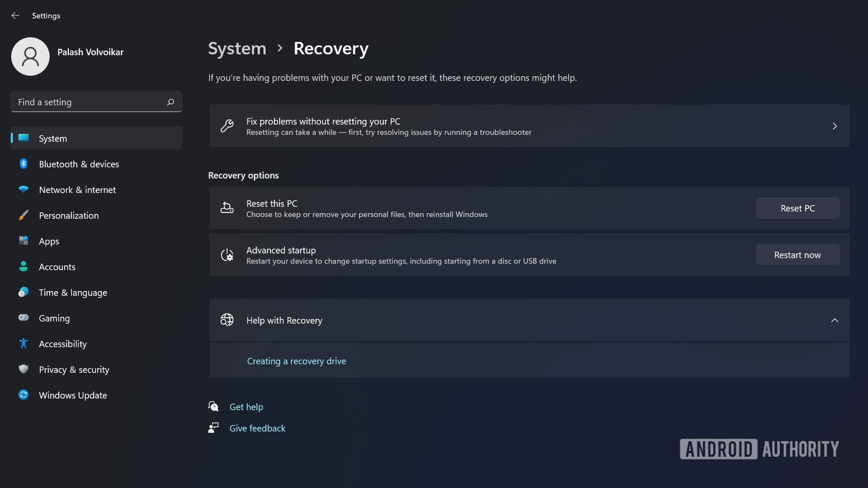The image size is (868, 488).
Task: Open the Give feedback link
Action: (x=257, y=428)
